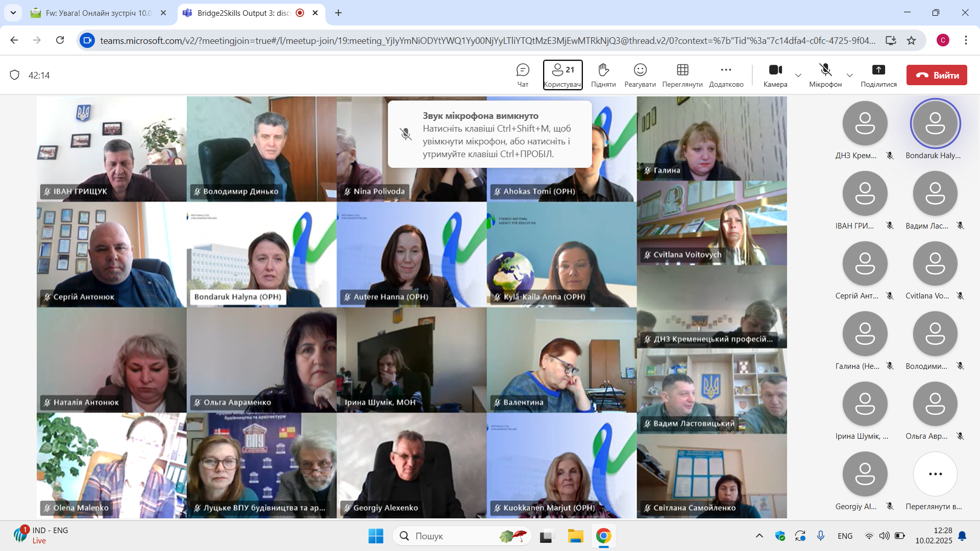Switch to the Fw: Увага! Онлайн зустріч tab

[x=98, y=13]
